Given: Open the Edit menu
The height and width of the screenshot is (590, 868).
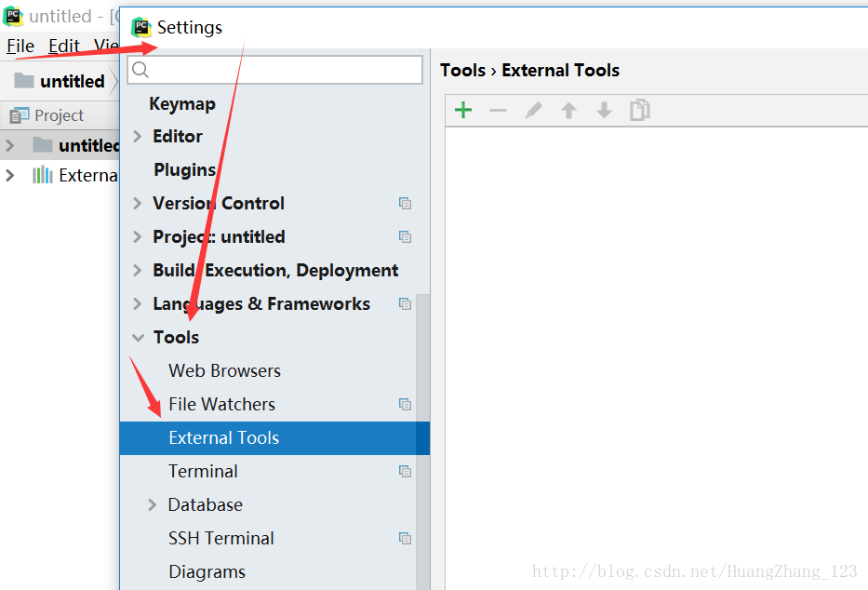Looking at the screenshot, I should pos(64,46).
